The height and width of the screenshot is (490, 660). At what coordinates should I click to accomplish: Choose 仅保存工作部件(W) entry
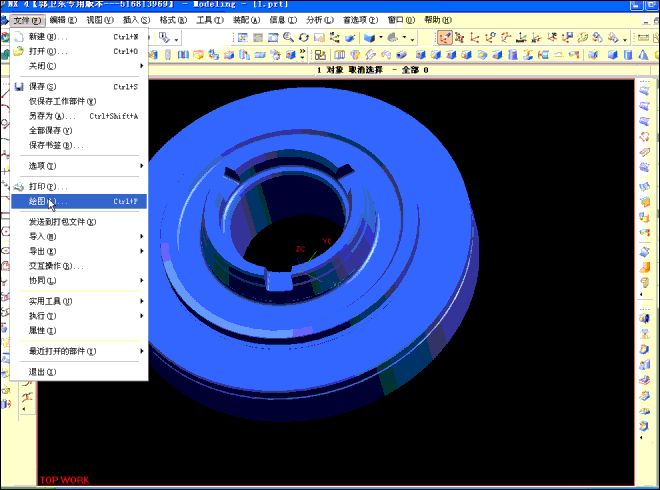(x=79, y=101)
